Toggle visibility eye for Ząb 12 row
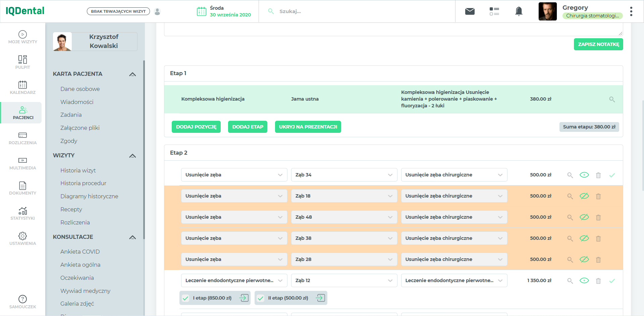The width and height of the screenshot is (644, 316). tap(584, 280)
